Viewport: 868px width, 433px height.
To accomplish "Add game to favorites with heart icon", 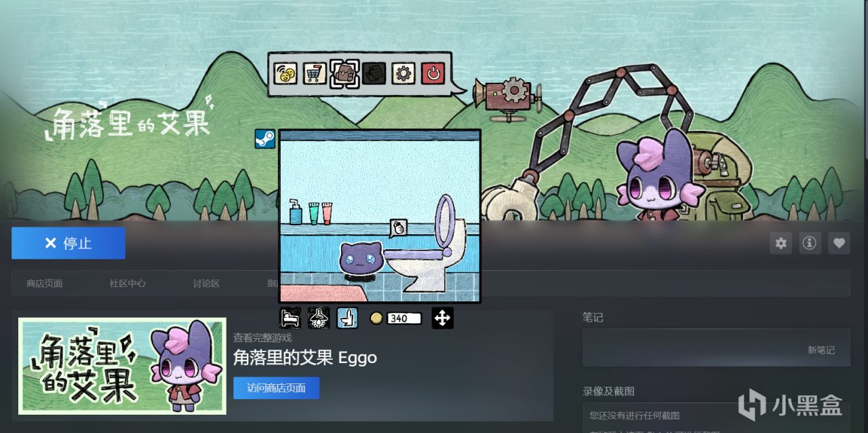I will tap(839, 243).
